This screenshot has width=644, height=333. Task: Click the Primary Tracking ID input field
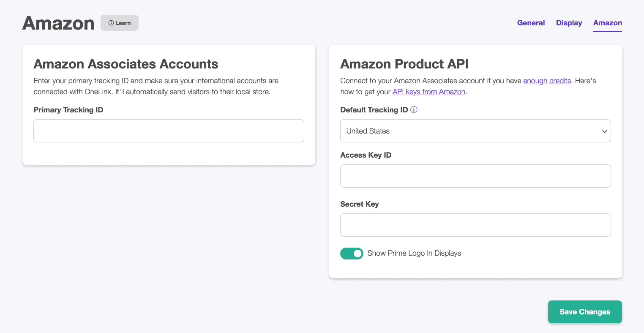click(169, 131)
